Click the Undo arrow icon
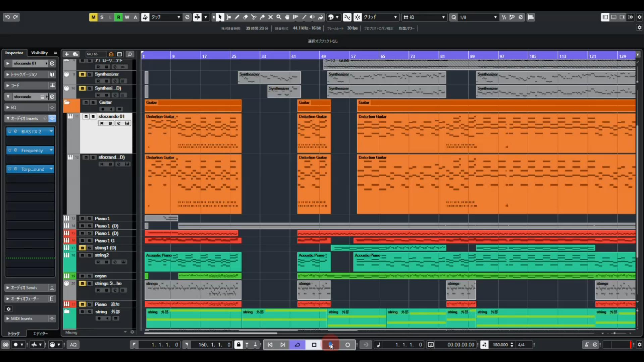 (7, 17)
